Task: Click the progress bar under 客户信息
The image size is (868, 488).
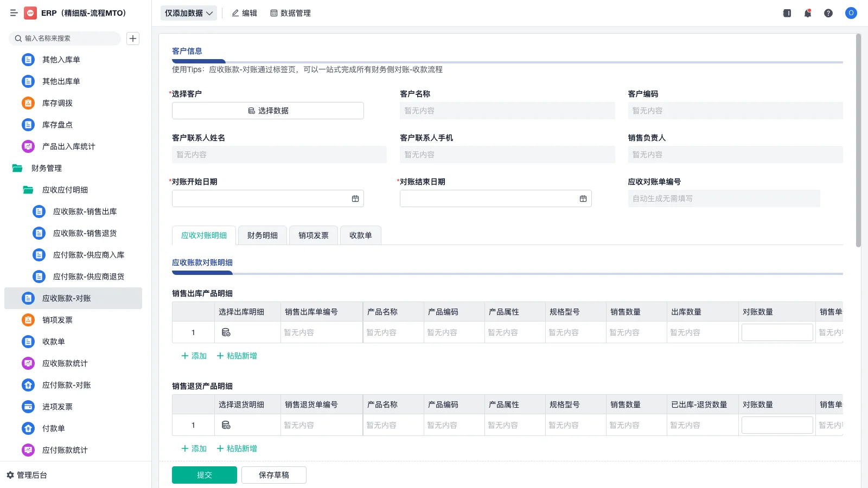Action: (199, 61)
